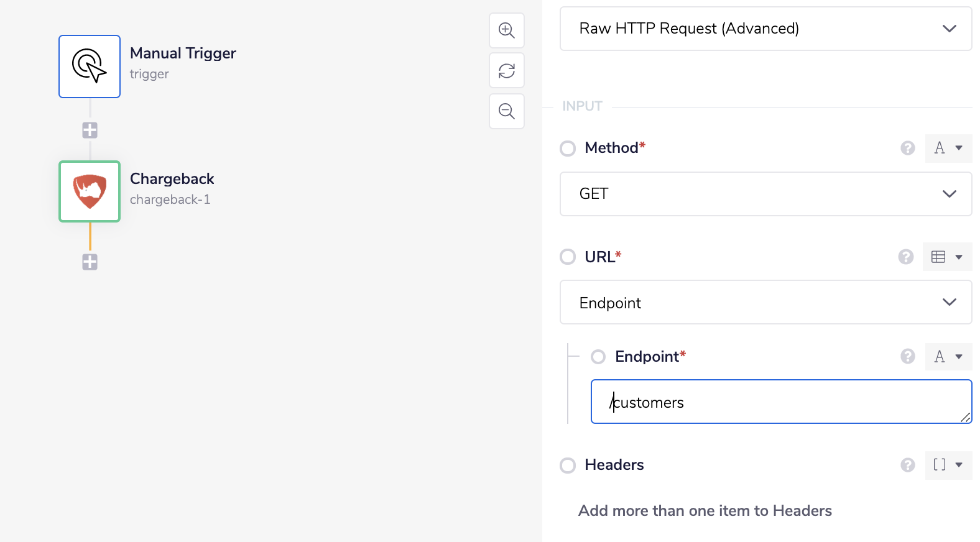Select the Chargeback step icon
980x542 pixels.
coord(90,191)
